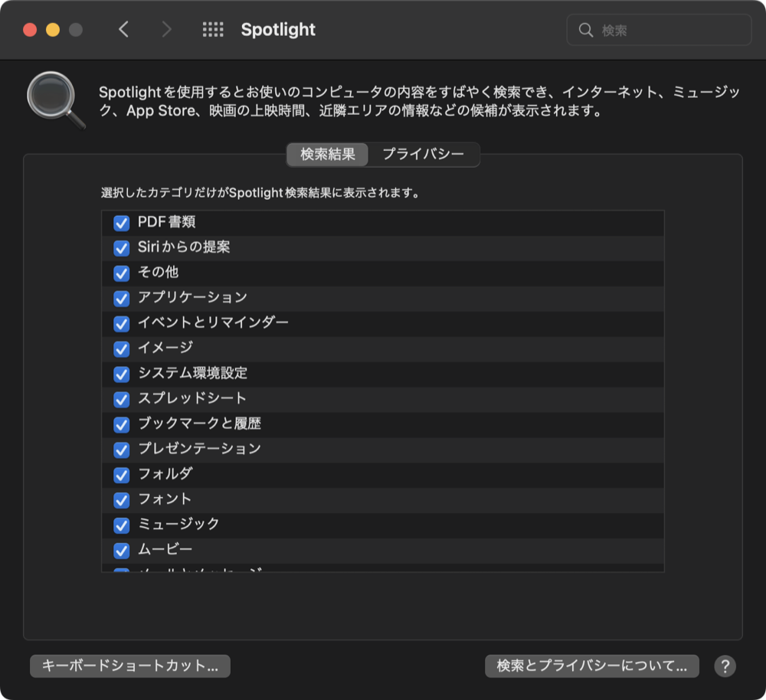Open help with the question mark button

725,666
